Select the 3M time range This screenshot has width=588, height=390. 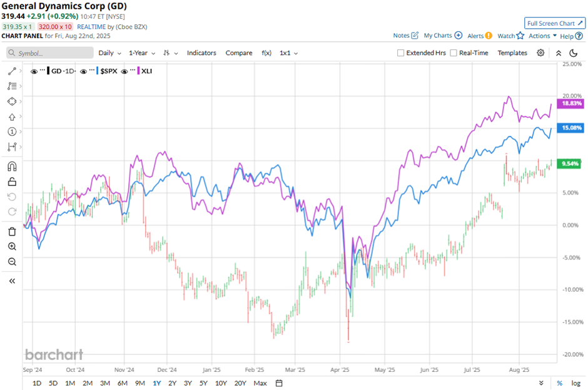[105, 383]
